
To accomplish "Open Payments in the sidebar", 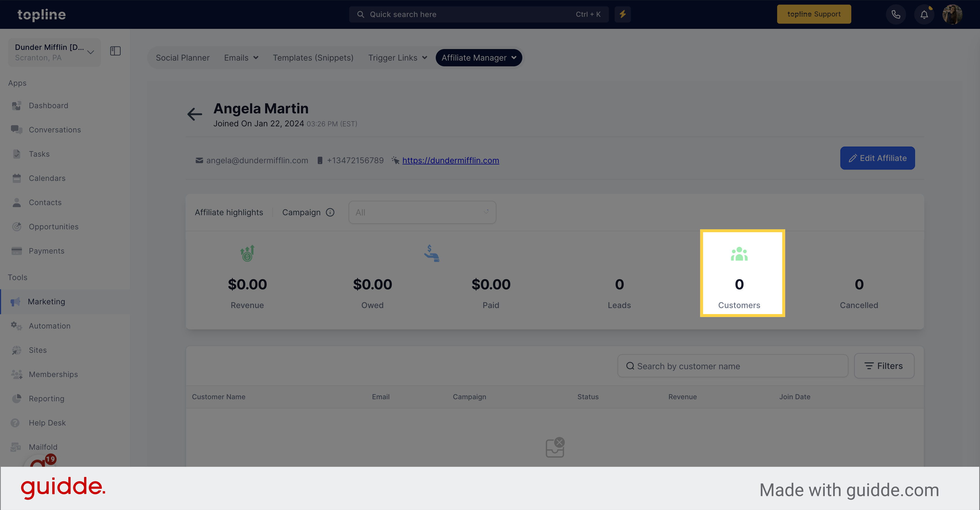I will click(46, 251).
